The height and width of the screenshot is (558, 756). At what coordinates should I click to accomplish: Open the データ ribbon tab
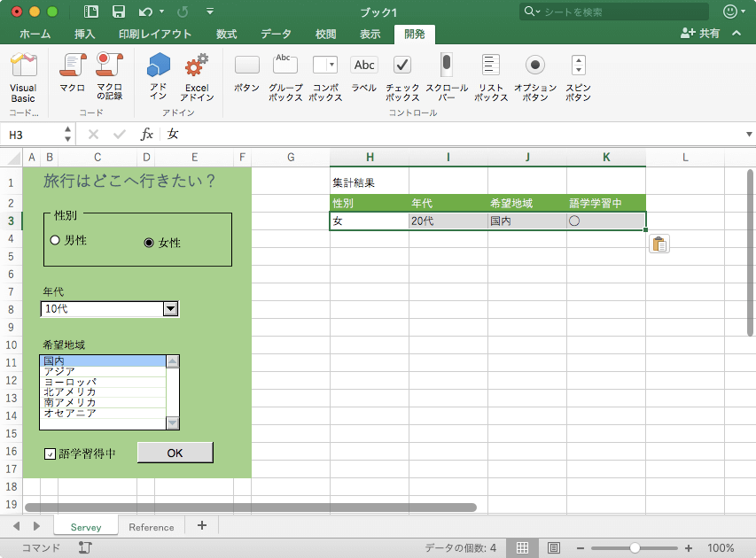pos(276,34)
